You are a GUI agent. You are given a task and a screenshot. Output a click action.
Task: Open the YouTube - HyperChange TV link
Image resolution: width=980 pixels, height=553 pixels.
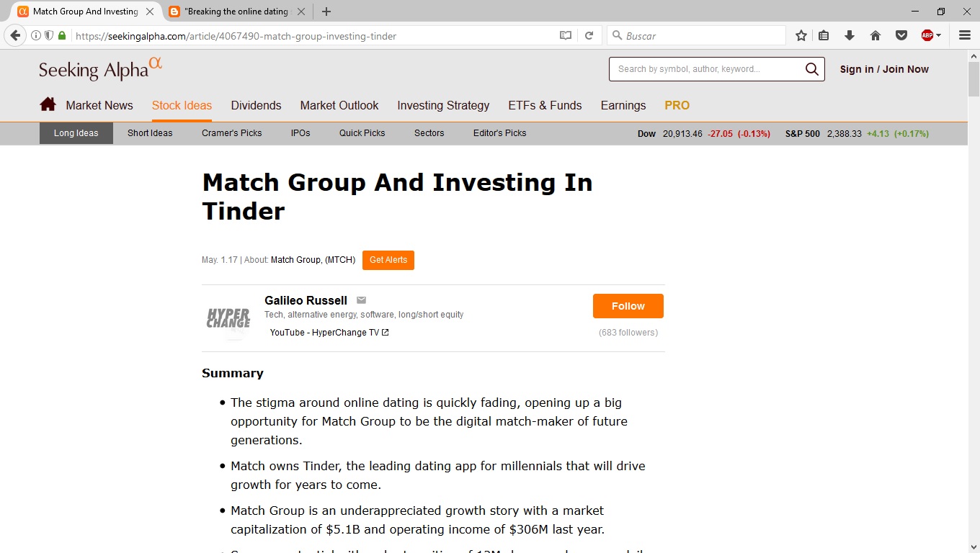(329, 333)
